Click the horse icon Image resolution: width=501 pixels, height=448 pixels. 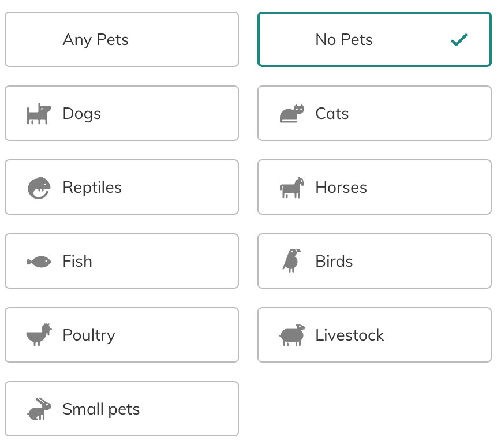point(291,188)
